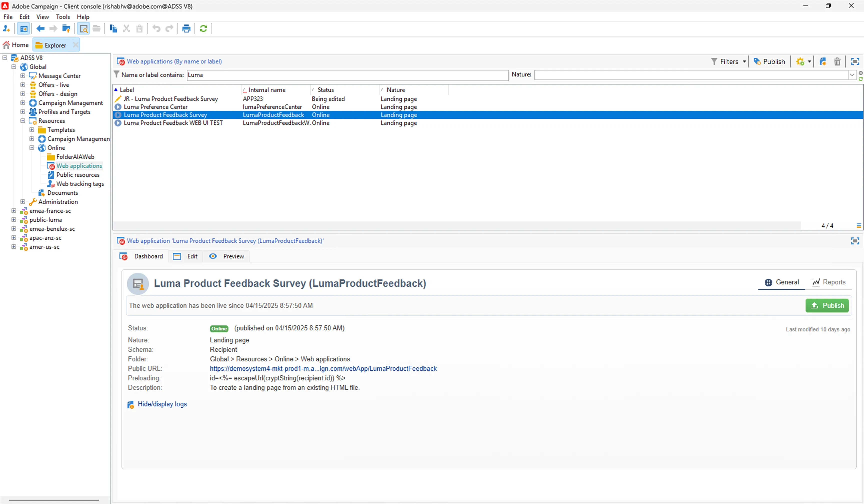Screen dimensions: 864x504
Task: Expand the Message Center node
Action: click(23, 76)
